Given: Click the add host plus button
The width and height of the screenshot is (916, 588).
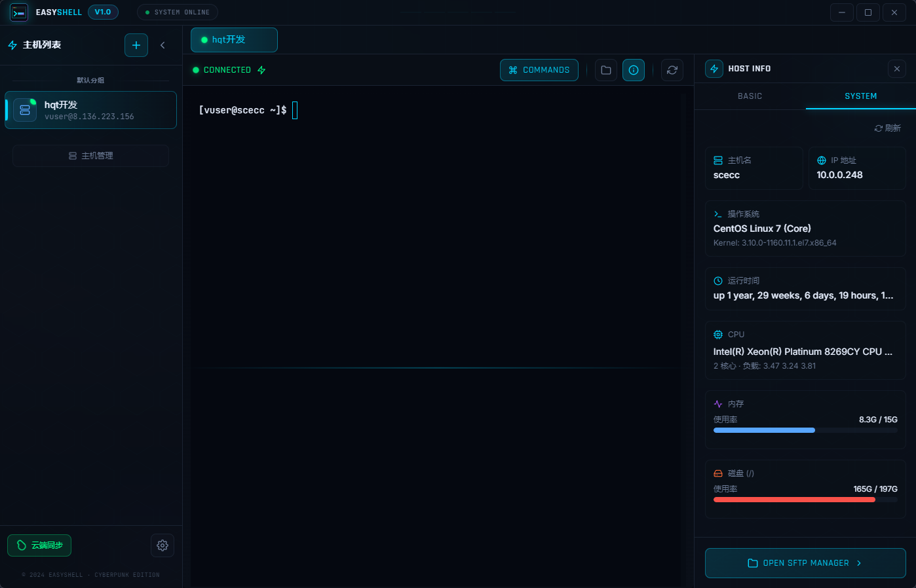Looking at the screenshot, I should click(136, 45).
